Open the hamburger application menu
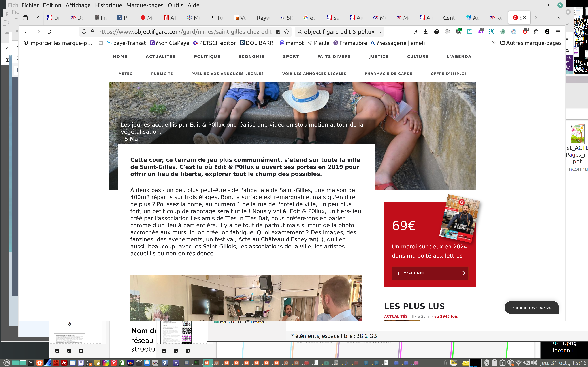Image resolution: width=588 pixels, height=367 pixels. tap(558, 32)
